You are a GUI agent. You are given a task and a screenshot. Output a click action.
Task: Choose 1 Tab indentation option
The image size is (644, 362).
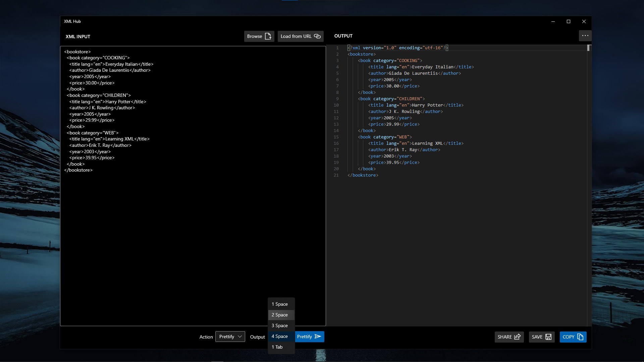[281, 347]
